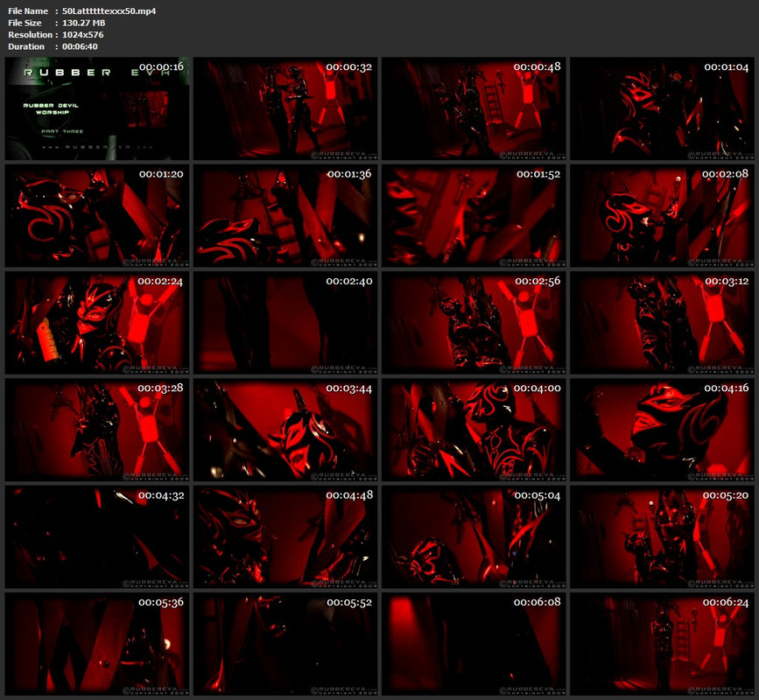
Task: Select the 00:05:20 thumbnail
Action: (662, 537)
